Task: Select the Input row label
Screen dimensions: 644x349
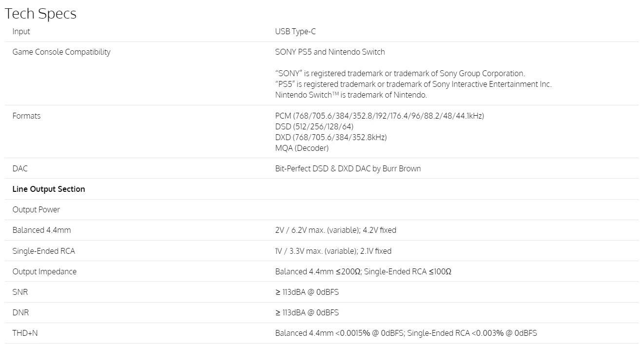Action: pos(21,32)
